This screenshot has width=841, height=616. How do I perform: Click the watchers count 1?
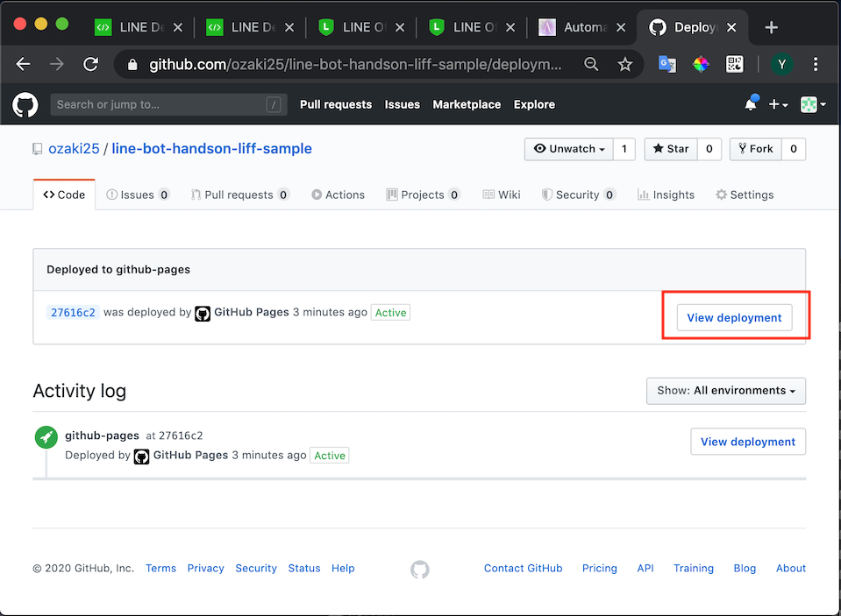click(624, 149)
